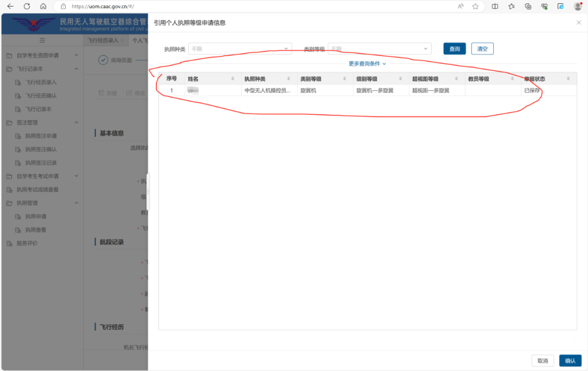Open split screen view
The image size is (588, 371).
coord(495,6)
